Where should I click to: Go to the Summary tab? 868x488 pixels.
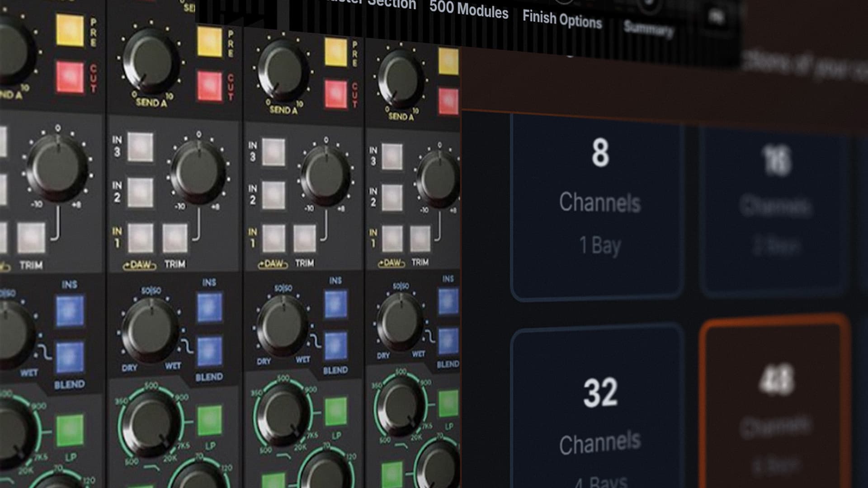649,29
